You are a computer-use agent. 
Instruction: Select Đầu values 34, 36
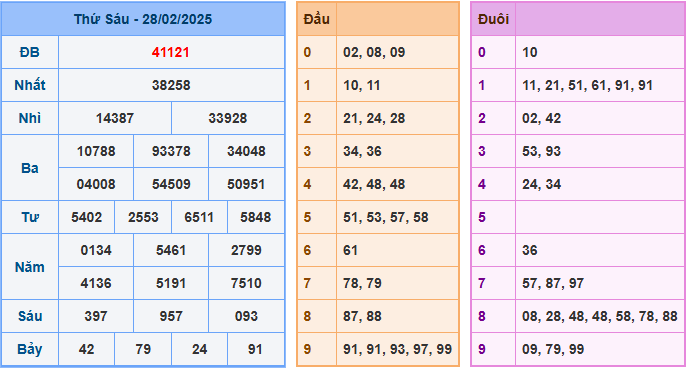coord(362,151)
